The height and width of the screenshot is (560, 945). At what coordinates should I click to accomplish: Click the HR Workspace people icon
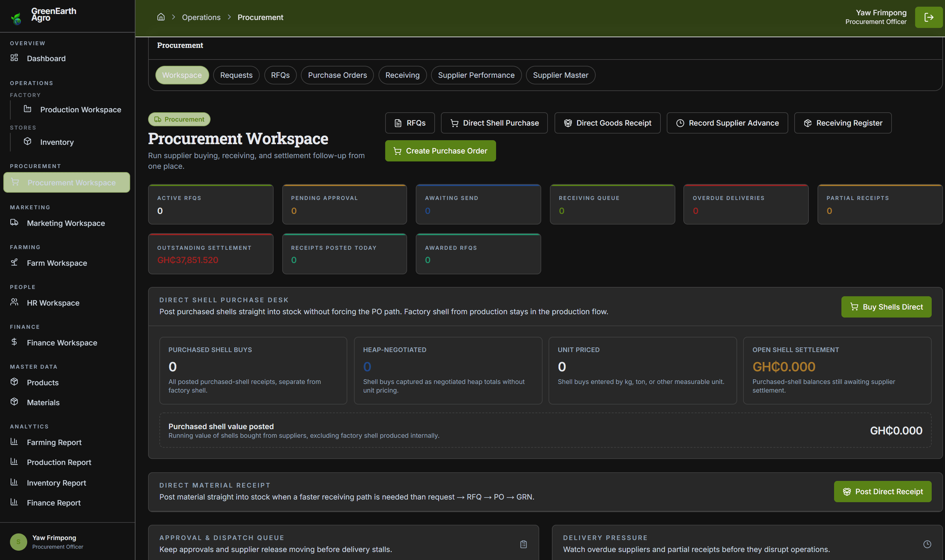14,302
